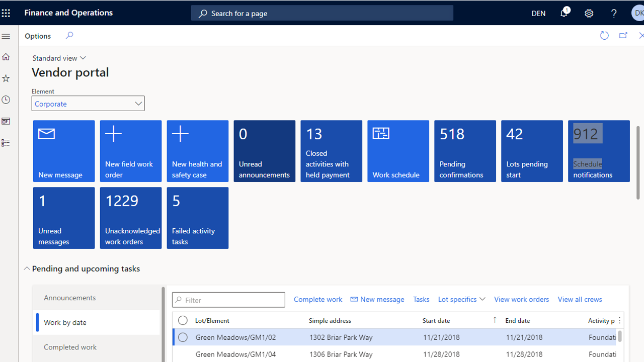
Task: Click the tab list scrollbar
Action: 163,324
